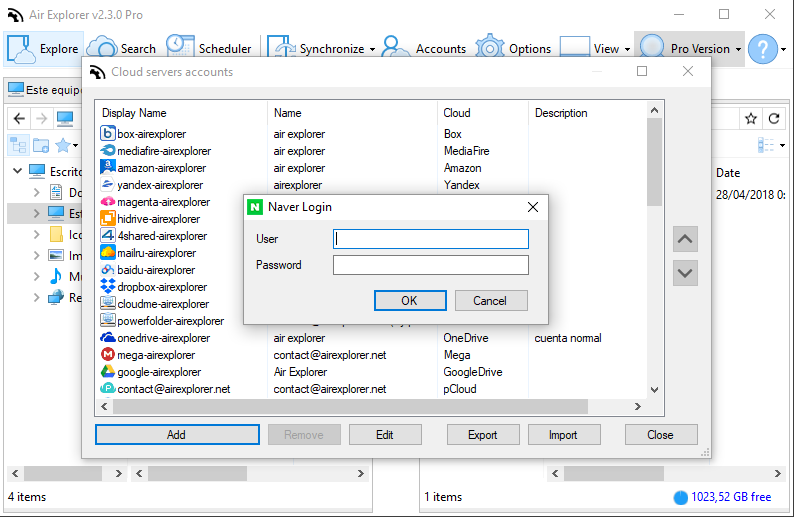Click the Add account button
Image resolution: width=794 pixels, height=517 pixels.
(x=177, y=434)
